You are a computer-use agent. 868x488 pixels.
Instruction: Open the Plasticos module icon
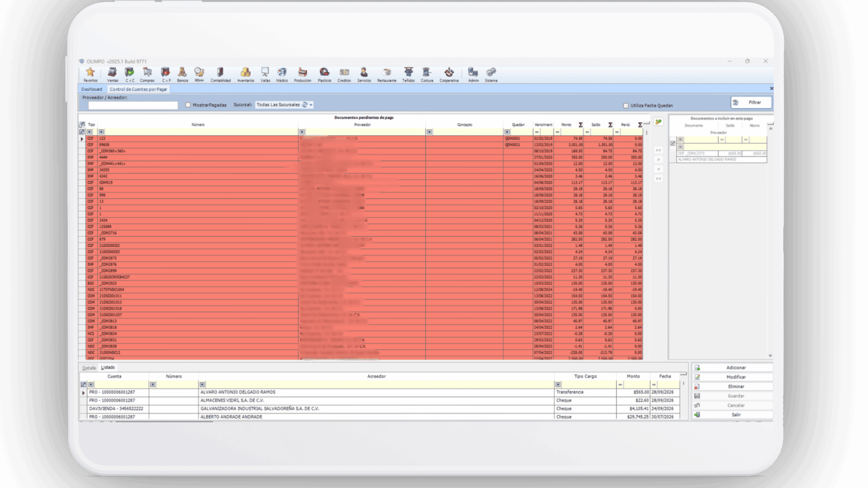coord(324,74)
